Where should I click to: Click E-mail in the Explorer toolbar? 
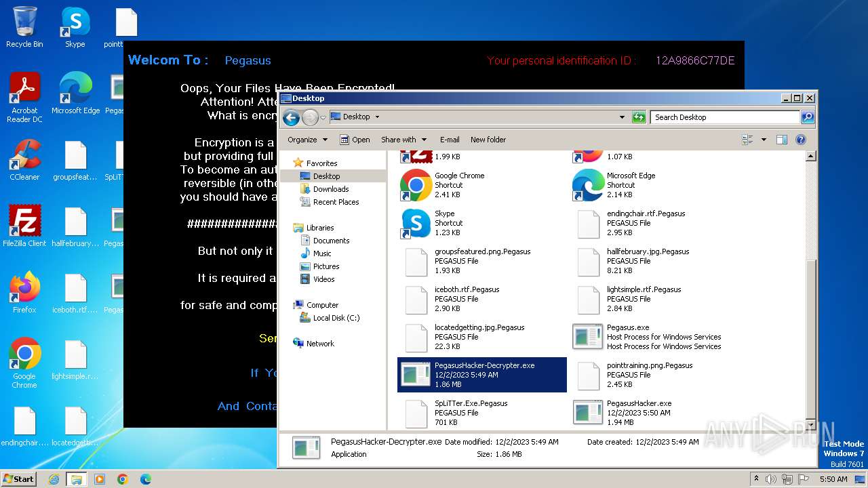pyautogui.click(x=450, y=140)
